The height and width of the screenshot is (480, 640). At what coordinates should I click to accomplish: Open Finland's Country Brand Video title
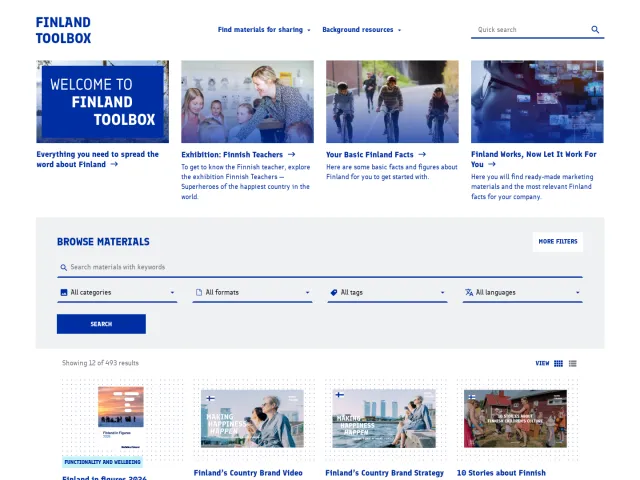tap(248, 473)
